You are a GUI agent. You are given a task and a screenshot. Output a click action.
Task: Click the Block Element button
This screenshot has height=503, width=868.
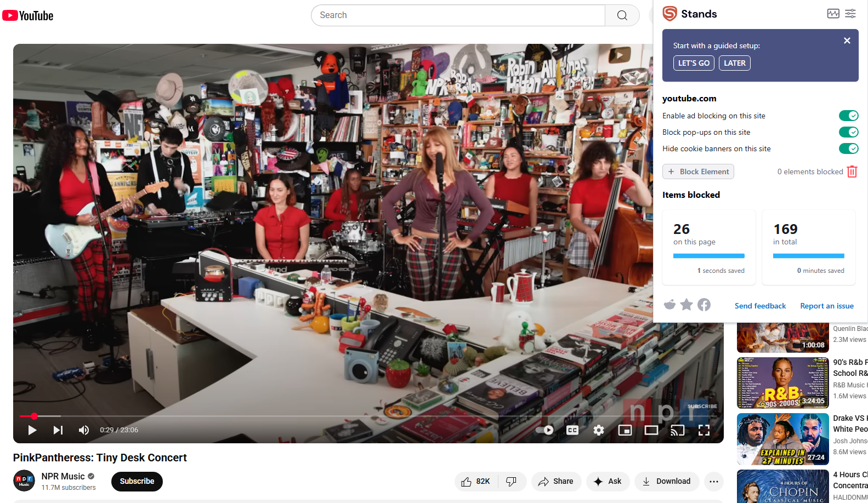tap(698, 172)
